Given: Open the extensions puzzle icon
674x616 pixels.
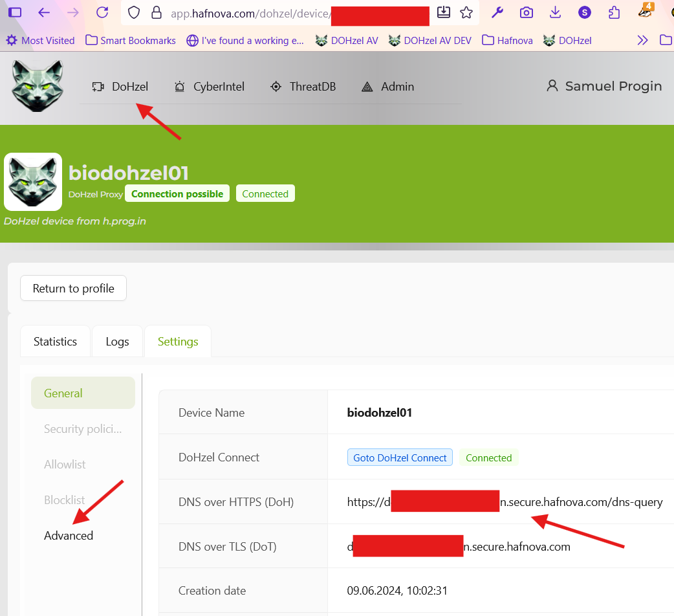Looking at the screenshot, I should click(x=614, y=12).
